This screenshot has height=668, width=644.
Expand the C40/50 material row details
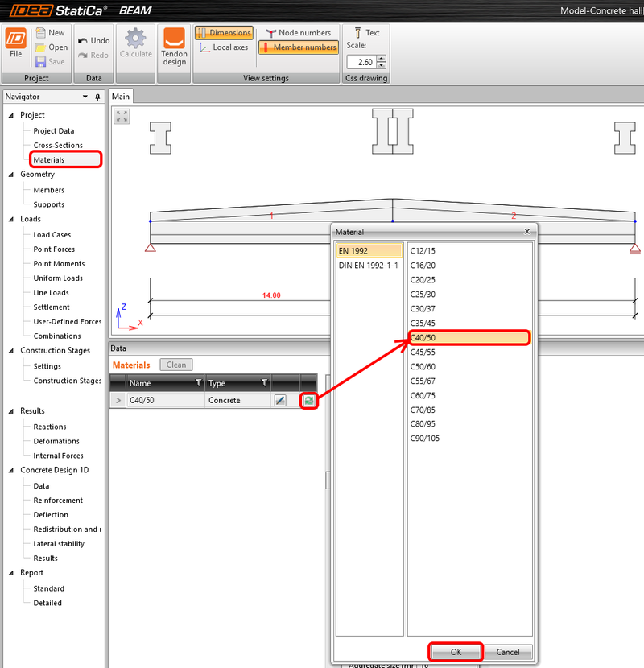point(118,400)
